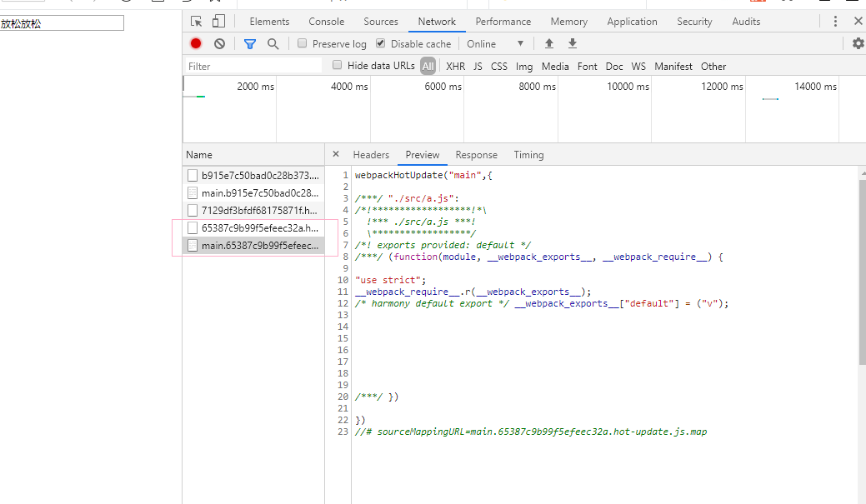This screenshot has height=504, width=866.
Task: Open the Response tab
Action: click(x=476, y=155)
